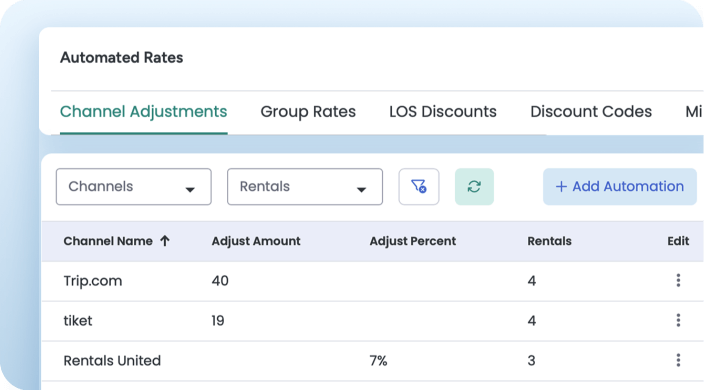Toggle sort arrow beside Channel Name
The image size is (704, 390).
pos(165,241)
